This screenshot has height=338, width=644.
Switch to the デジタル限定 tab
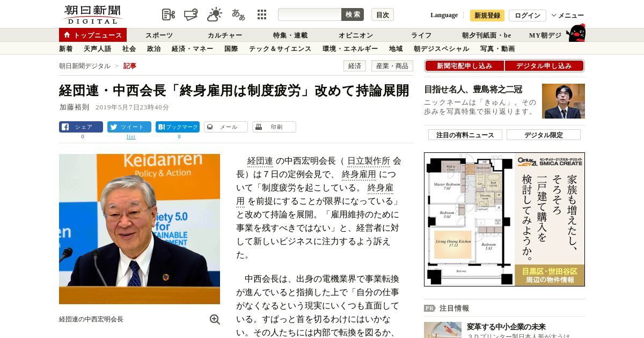(x=544, y=135)
